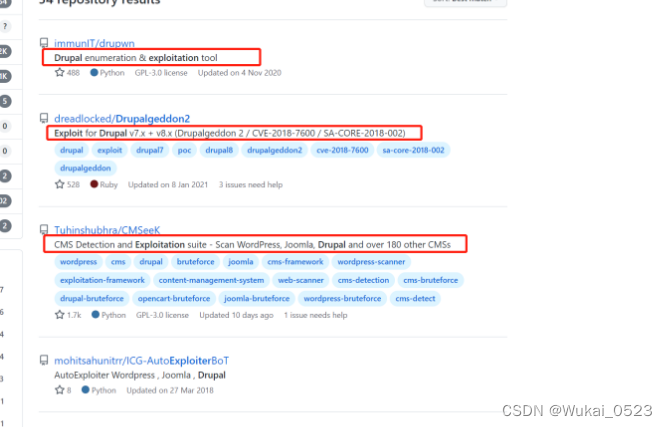Select the 'drupal' topic tag under CMSeeK
Image resolution: width=667 pixels, height=427 pixels.
pyautogui.click(x=151, y=262)
